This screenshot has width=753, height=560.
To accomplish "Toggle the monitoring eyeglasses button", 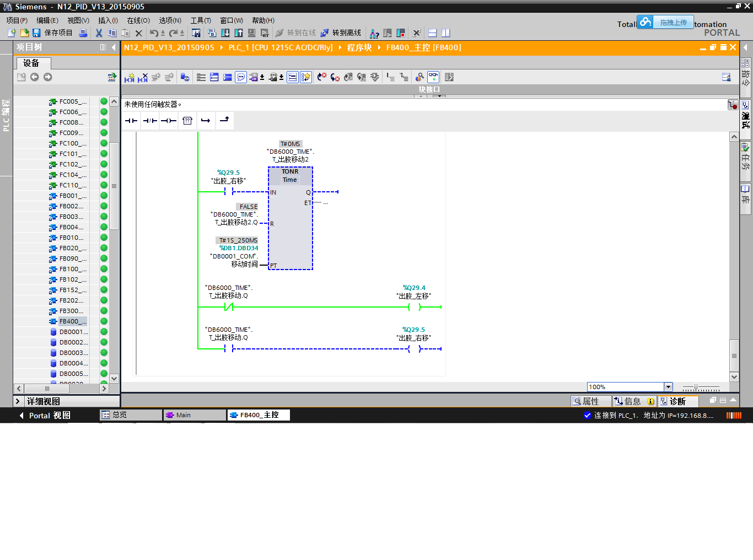I will [x=433, y=77].
